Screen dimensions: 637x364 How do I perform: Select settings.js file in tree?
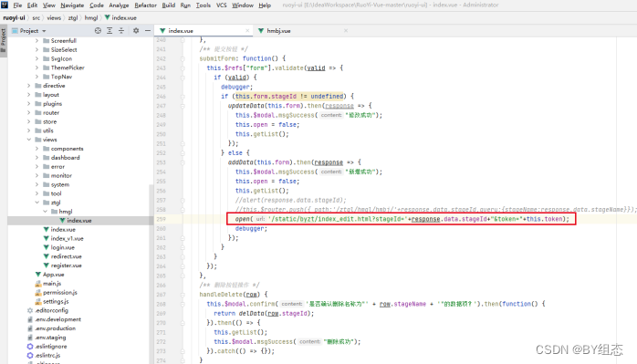click(56, 301)
